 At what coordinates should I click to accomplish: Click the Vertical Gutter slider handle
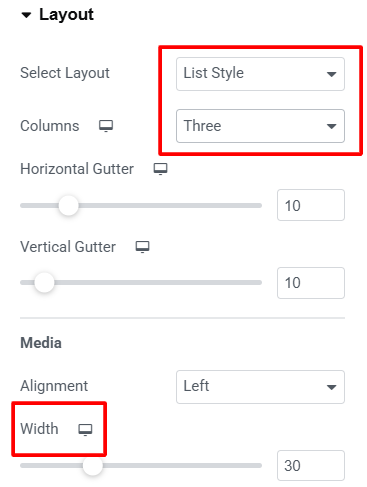click(x=44, y=282)
